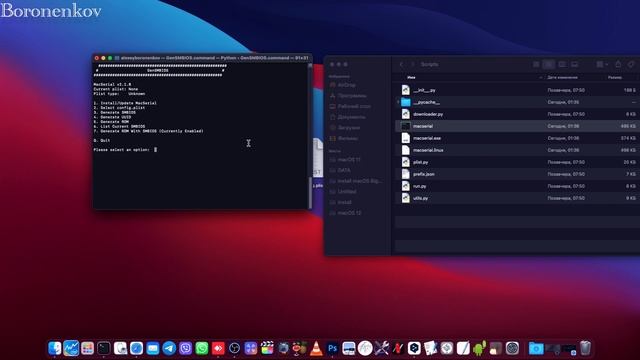Viewport: 640px width, 360px height.
Task: Open Photoshop from the Dock
Action: tap(332, 348)
